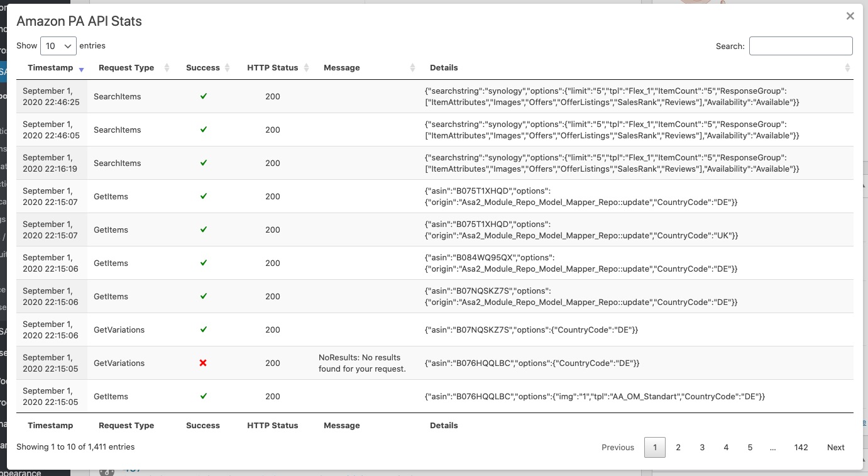Click the sort icon beside the Message column
Image resolution: width=868 pixels, height=476 pixels.
point(412,67)
